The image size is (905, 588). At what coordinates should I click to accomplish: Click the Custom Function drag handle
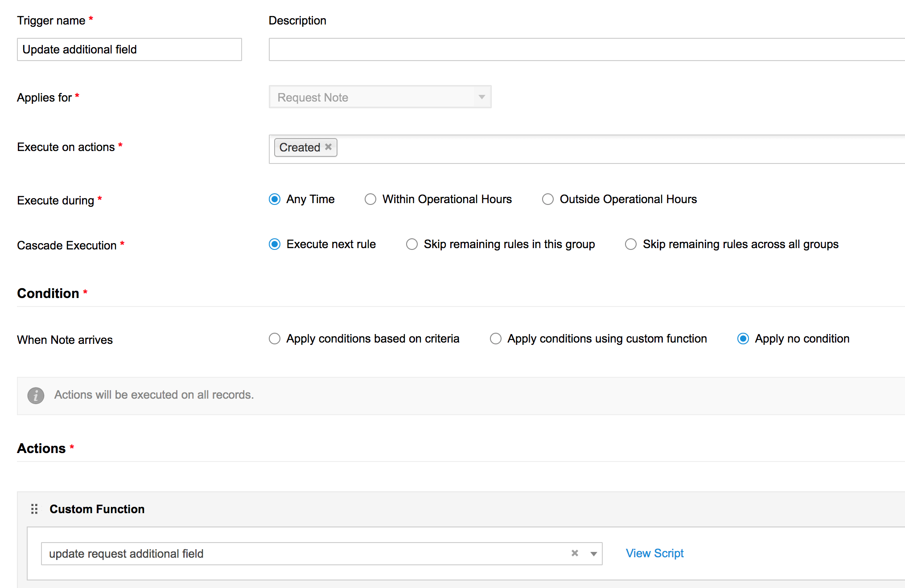coord(34,509)
